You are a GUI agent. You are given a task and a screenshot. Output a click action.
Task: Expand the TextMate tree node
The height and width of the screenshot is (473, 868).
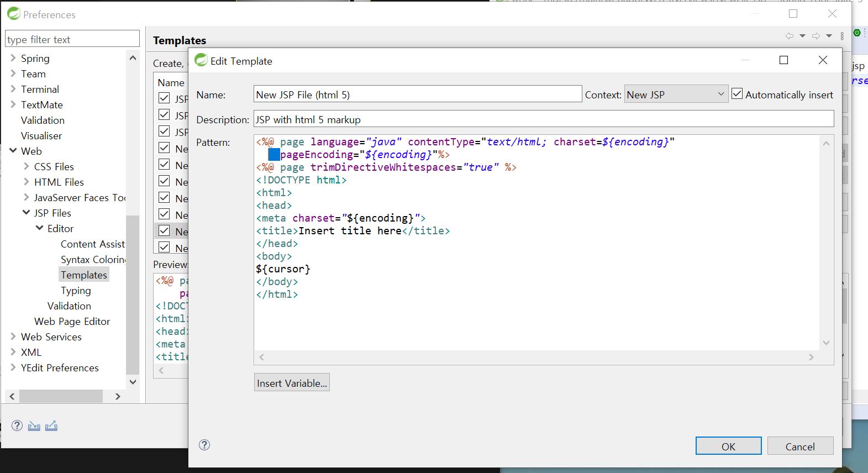pyautogui.click(x=13, y=104)
